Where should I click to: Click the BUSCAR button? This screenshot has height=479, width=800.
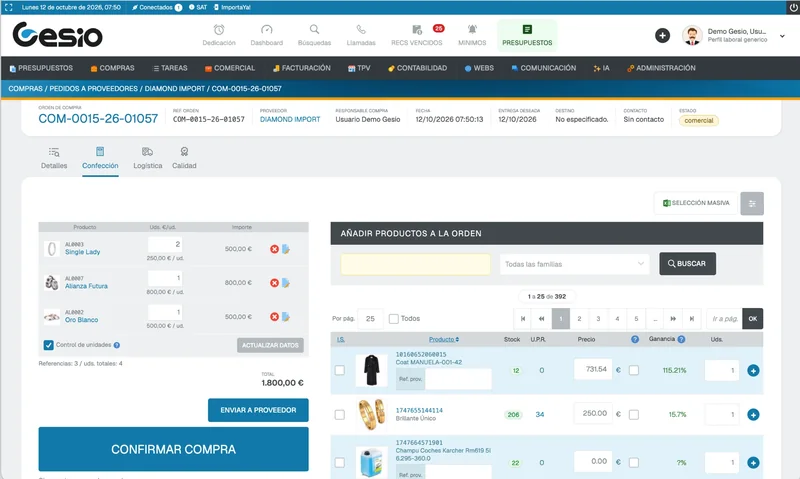coord(687,264)
